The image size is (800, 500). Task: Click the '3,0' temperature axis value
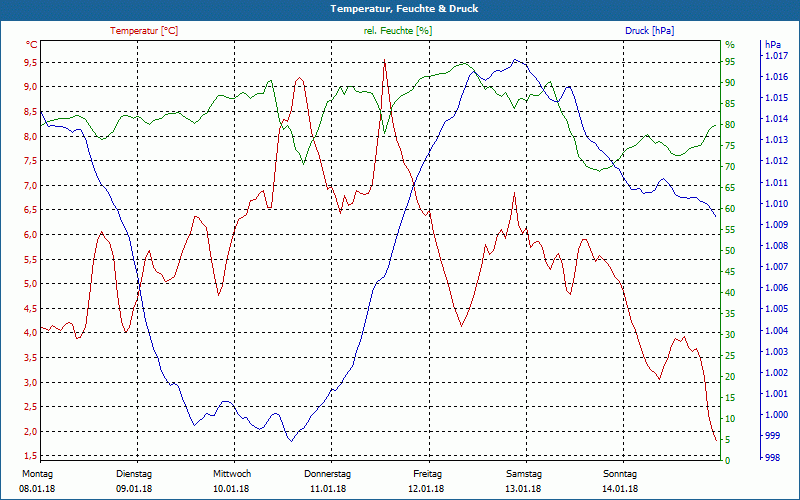pyautogui.click(x=31, y=382)
